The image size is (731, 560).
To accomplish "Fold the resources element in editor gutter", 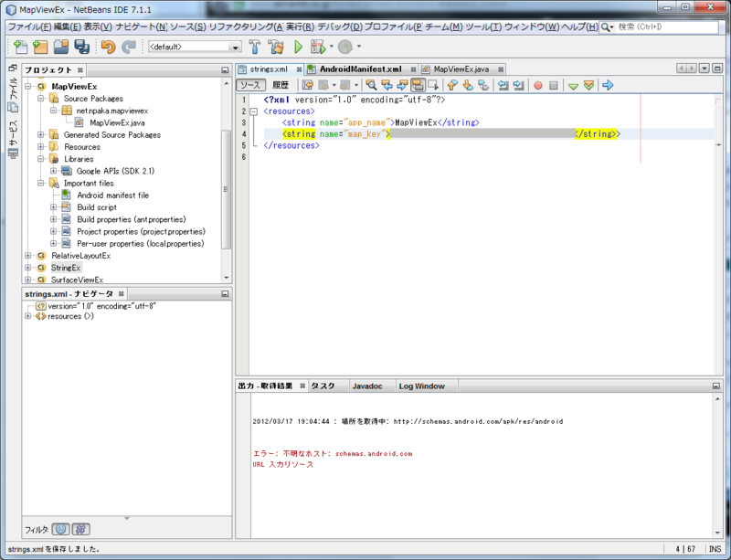I will [x=254, y=111].
